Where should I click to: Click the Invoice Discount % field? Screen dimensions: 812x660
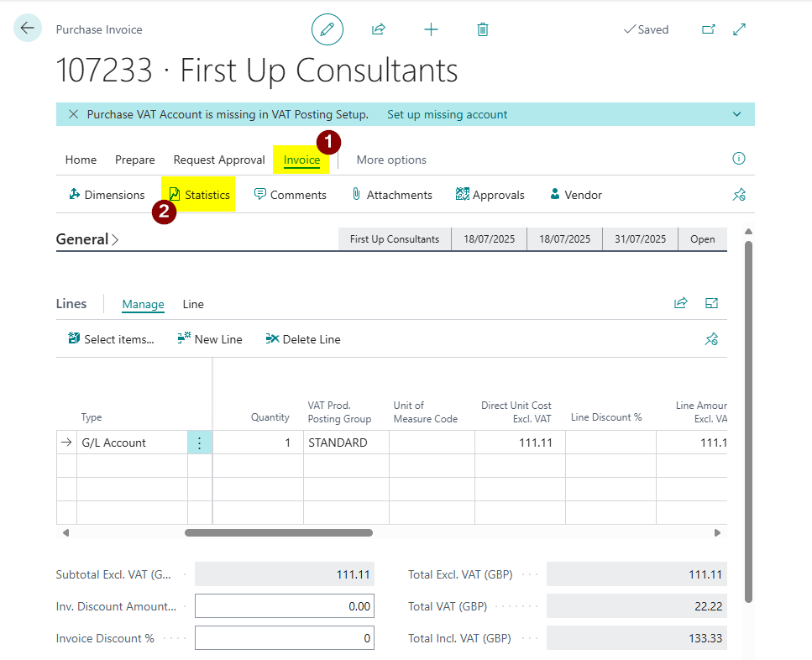click(x=284, y=638)
